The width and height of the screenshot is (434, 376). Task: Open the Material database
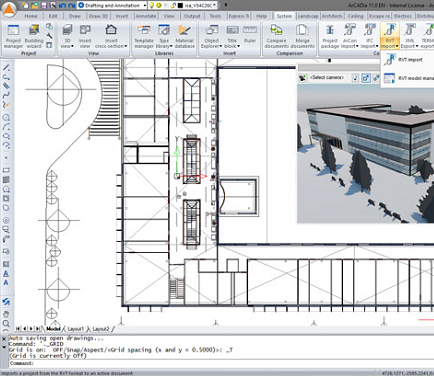coord(184,36)
